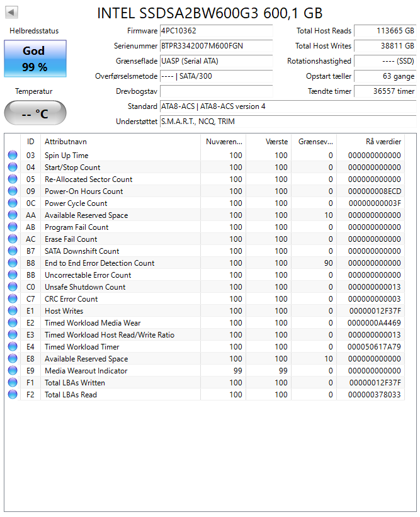
Task: Sort by the ID column header
Action: pyautogui.click(x=30, y=142)
